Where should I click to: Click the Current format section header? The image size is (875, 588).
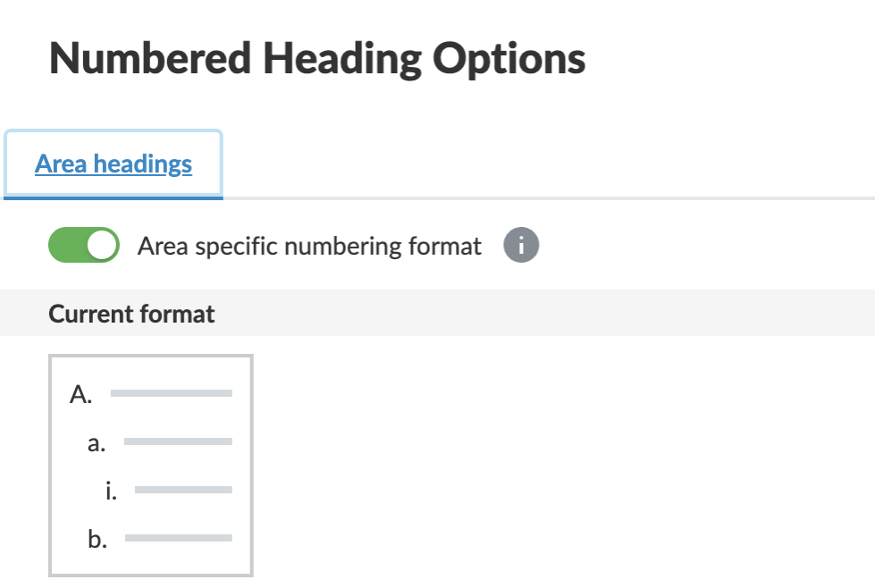click(131, 314)
